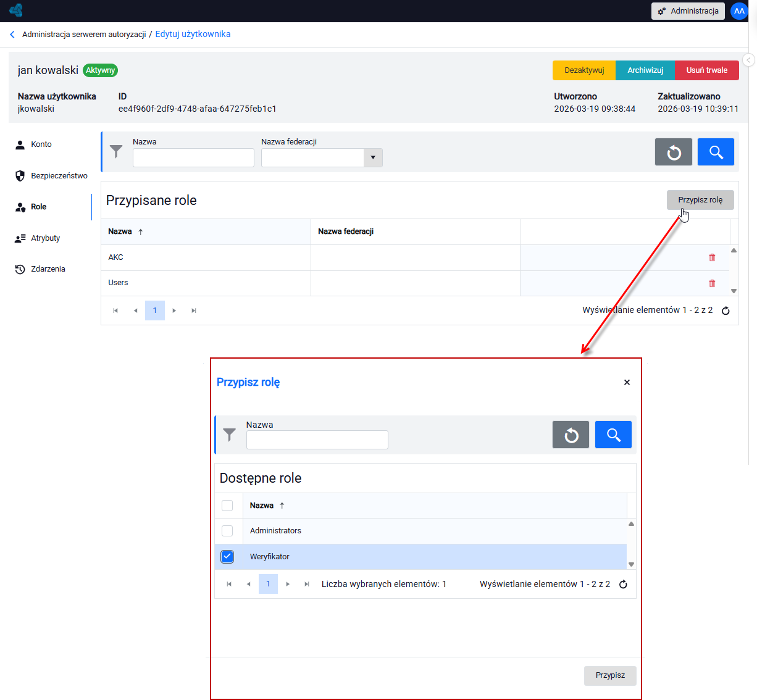Click the Dezaktywuj button
Viewport: 757px width, 700px height.
tap(584, 70)
